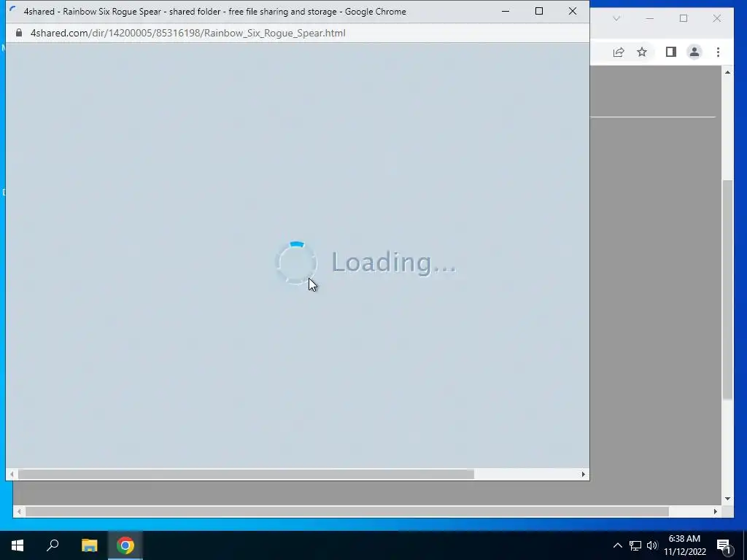
Task: Open the volume speaker icon in tray
Action: 651,545
